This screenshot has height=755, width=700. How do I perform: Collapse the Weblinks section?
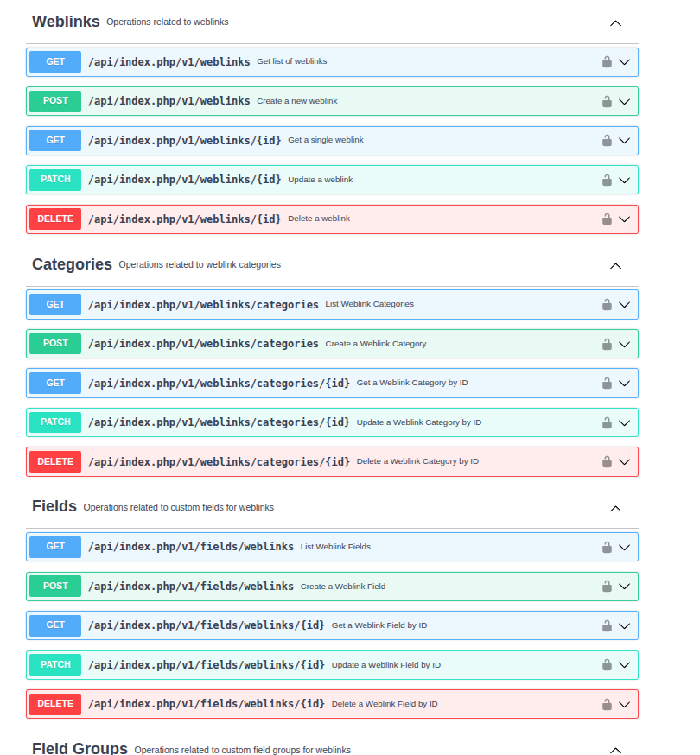tap(615, 23)
